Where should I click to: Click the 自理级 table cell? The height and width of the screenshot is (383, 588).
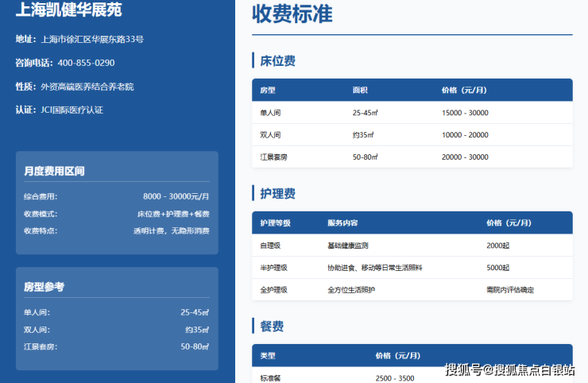click(270, 246)
